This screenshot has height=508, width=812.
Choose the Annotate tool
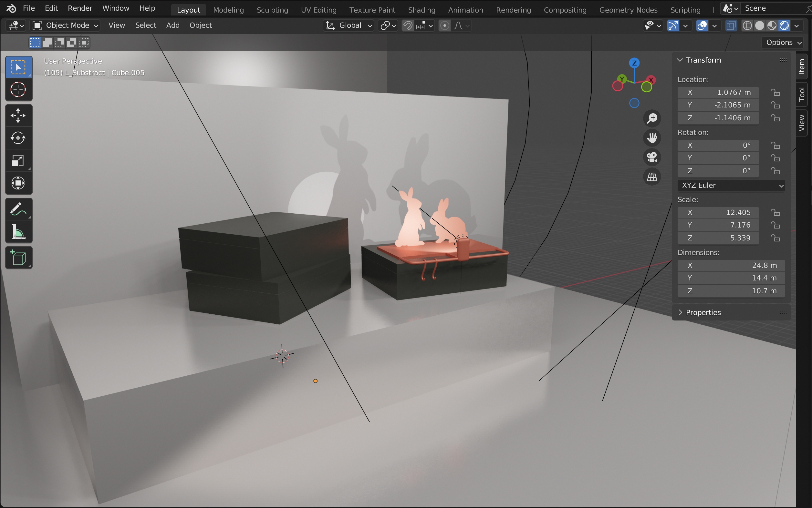click(x=18, y=209)
